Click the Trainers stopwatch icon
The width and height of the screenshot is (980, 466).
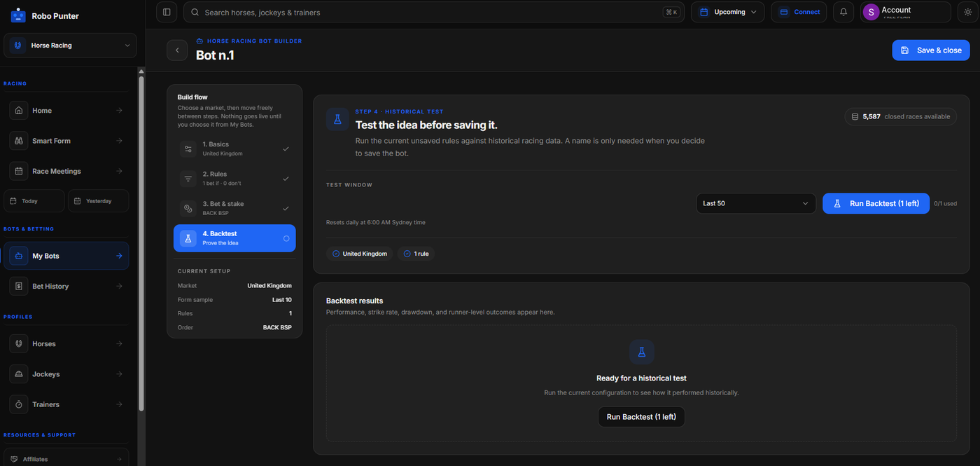point(19,404)
